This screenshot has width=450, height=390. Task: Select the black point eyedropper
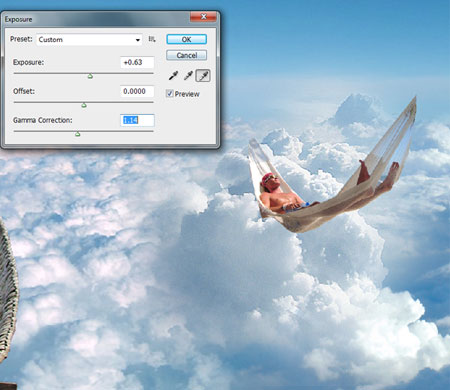pyautogui.click(x=173, y=76)
